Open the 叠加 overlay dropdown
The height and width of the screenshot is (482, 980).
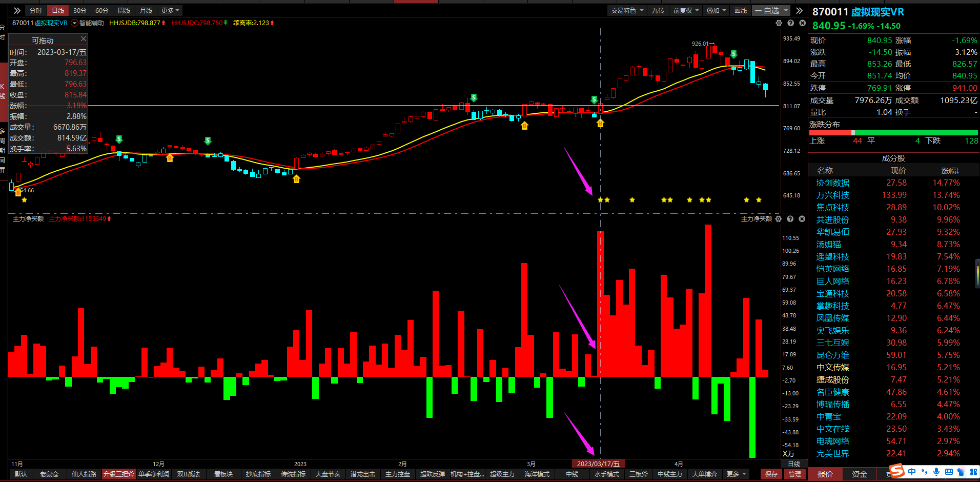click(716, 10)
